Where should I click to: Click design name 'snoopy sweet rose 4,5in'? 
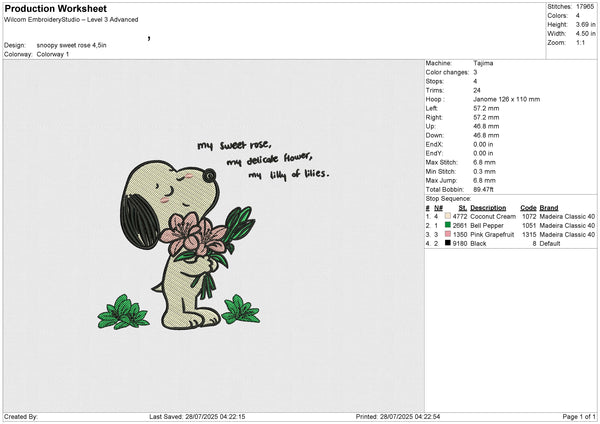tap(72, 45)
